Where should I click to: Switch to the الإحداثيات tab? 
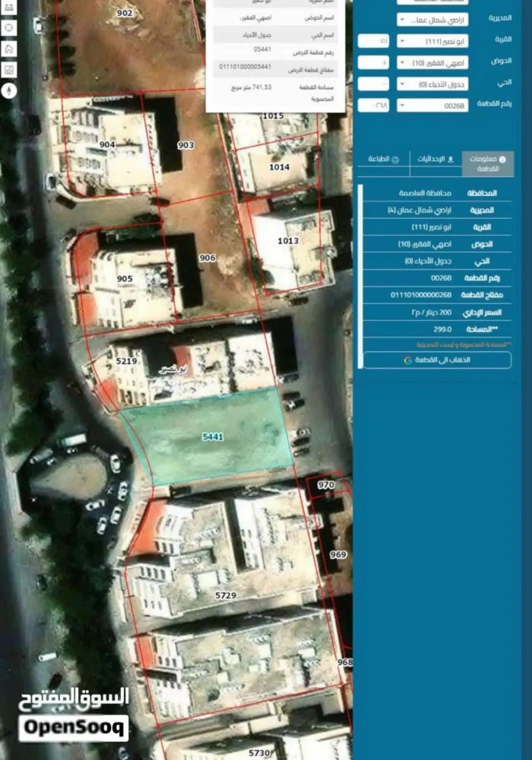(435, 159)
